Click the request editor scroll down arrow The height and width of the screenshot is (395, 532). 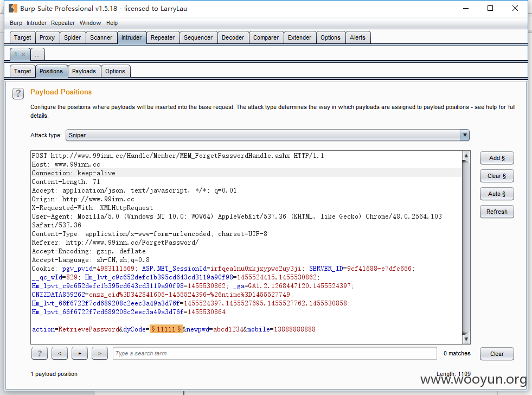point(466,339)
